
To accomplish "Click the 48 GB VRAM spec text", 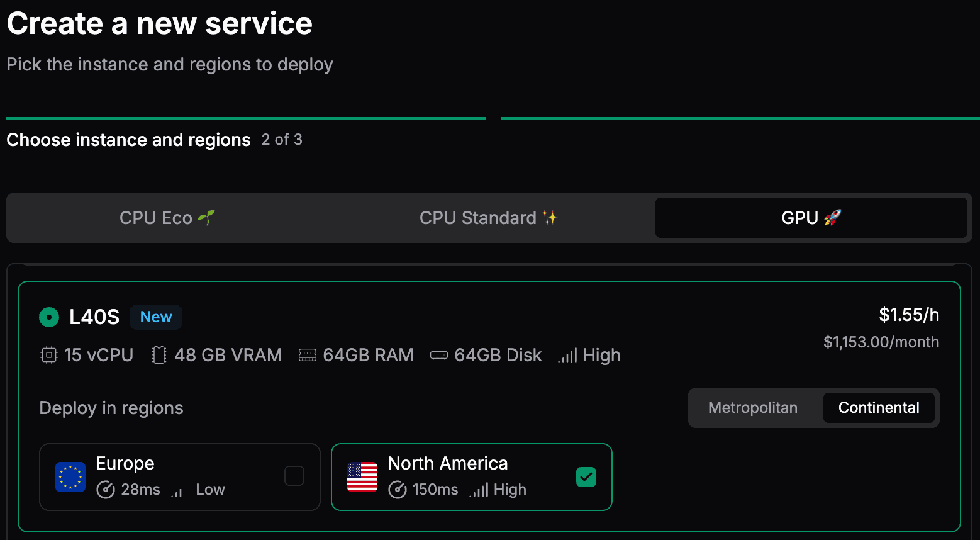I will coord(228,355).
